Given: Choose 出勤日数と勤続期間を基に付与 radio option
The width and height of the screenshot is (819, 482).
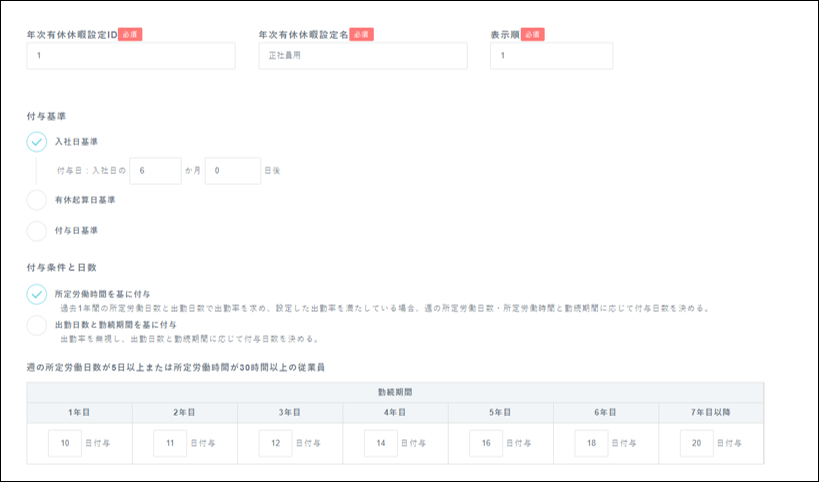Looking at the screenshot, I should pos(37,325).
